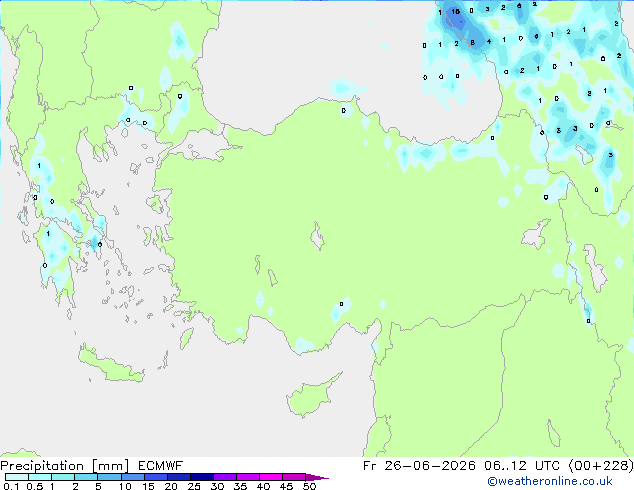Click the '0.5' legend scale label
The image size is (634, 490).
coord(34,486)
